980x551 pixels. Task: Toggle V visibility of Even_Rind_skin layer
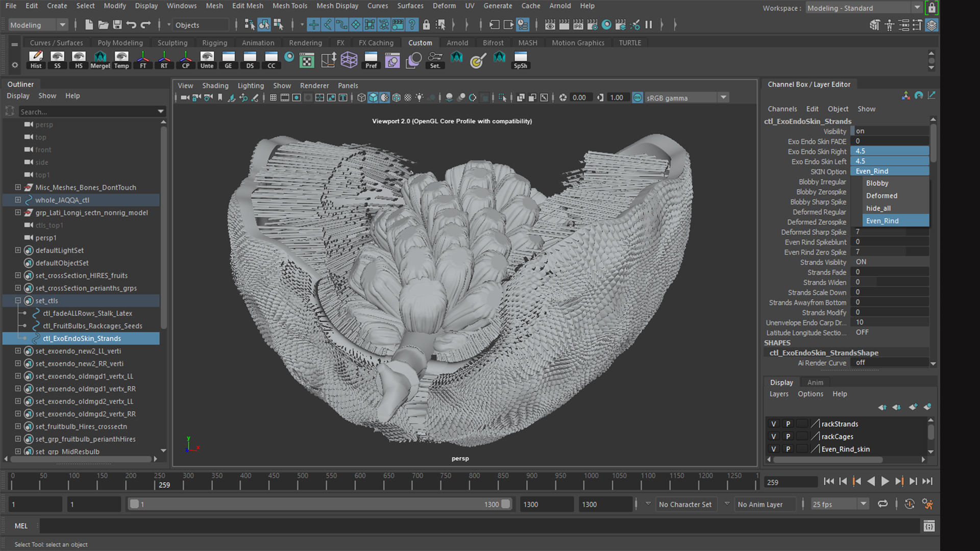coord(773,449)
